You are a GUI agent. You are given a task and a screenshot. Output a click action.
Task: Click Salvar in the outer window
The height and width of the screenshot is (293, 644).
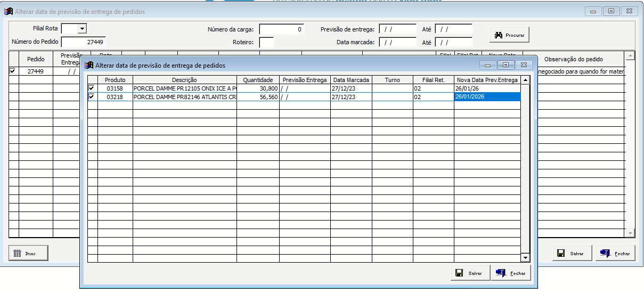click(x=570, y=254)
